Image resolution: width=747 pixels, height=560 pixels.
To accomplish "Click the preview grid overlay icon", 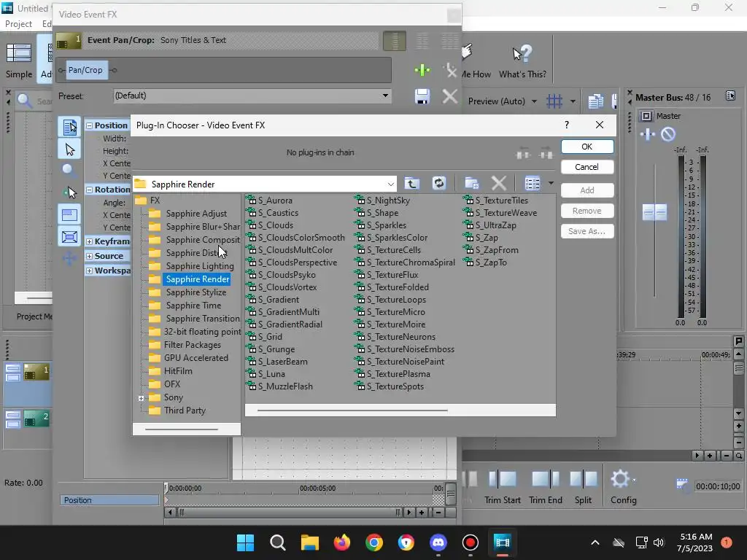I will click(554, 101).
